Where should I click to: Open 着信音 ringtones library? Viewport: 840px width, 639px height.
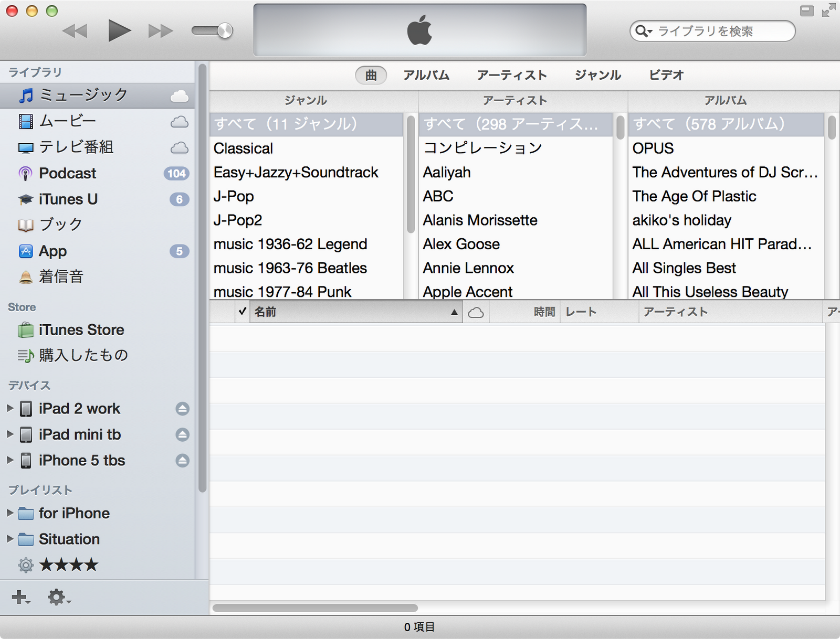point(97,276)
